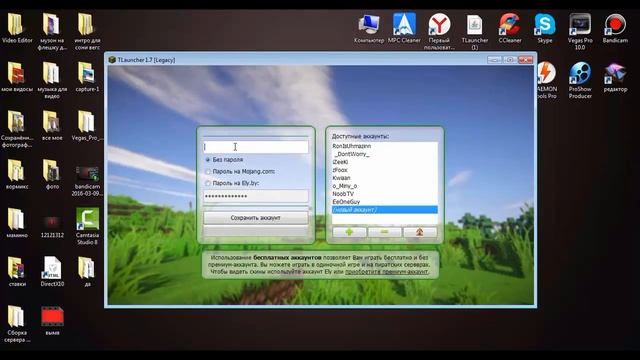640x360 pixels.
Task: Click the 'Сохранить аккаунт' button
Action: click(256, 218)
